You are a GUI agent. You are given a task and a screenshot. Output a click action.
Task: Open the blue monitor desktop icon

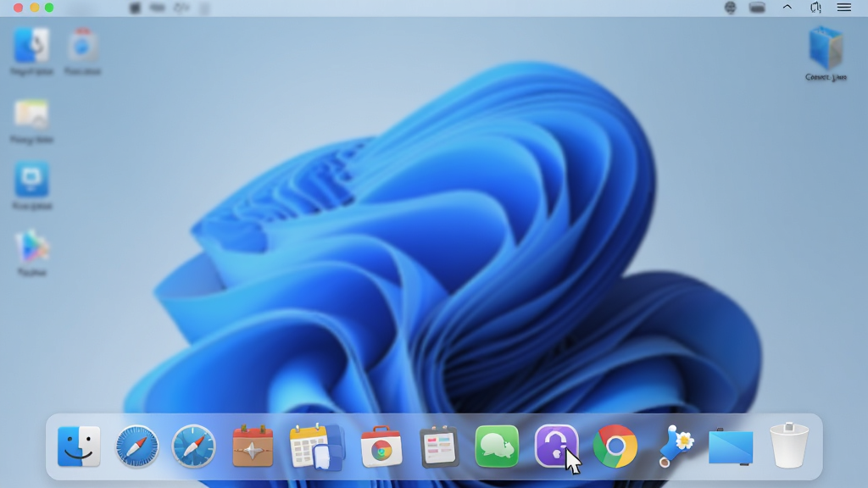pyautogui.click(x=31, y=180)
